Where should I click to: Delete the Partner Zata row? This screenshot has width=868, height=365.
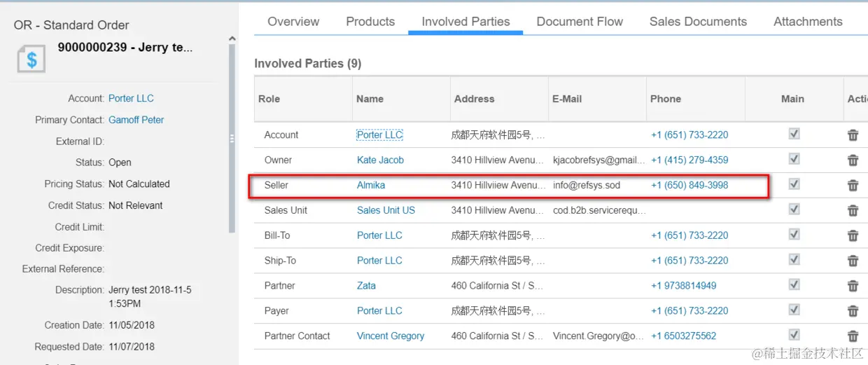point(853,286)
